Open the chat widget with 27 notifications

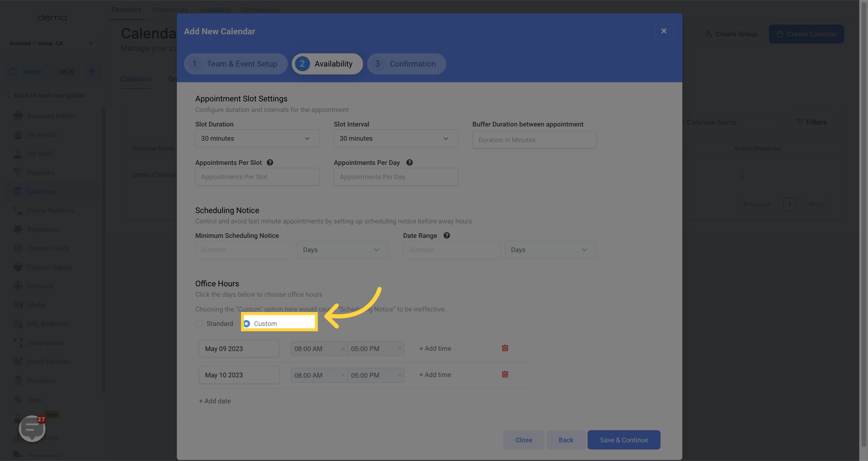pos(32,428)
